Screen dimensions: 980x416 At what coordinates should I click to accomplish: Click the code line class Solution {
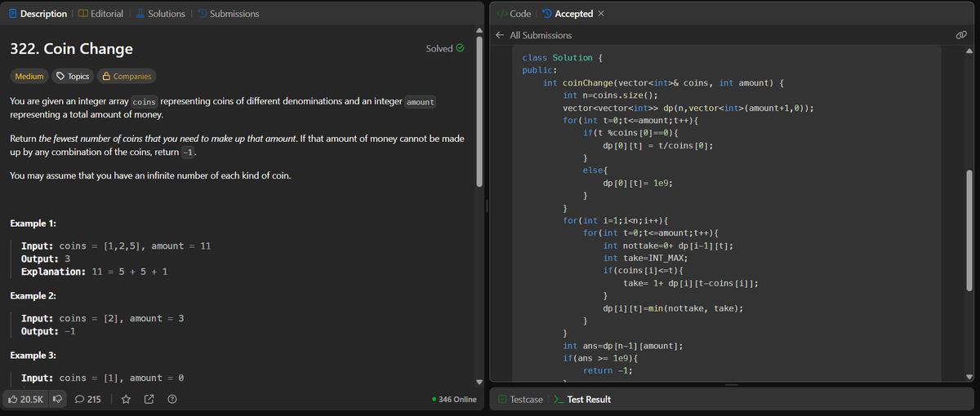(563, 58)
